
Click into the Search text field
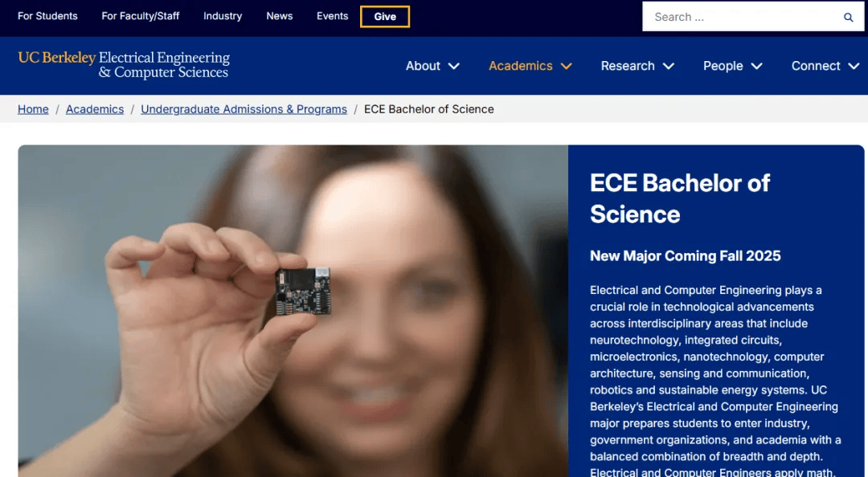tap(742, 17)
